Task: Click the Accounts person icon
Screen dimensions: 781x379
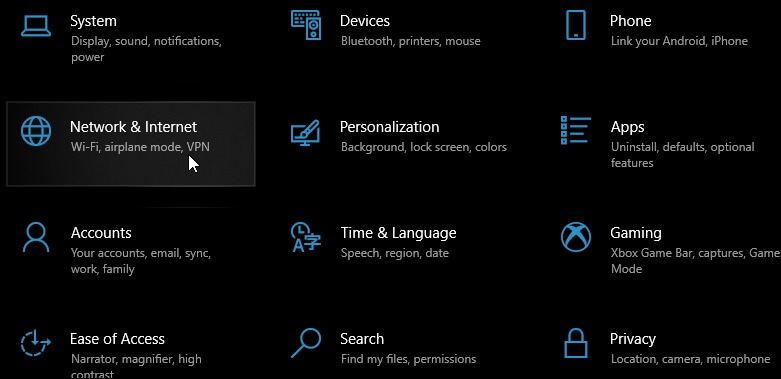Action: [x=36, y=237]
